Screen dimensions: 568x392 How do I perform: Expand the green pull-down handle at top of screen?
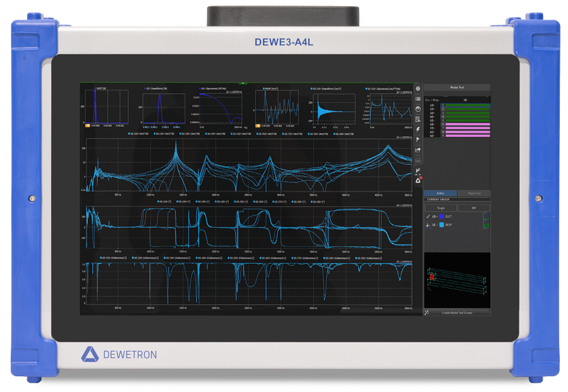243,83
